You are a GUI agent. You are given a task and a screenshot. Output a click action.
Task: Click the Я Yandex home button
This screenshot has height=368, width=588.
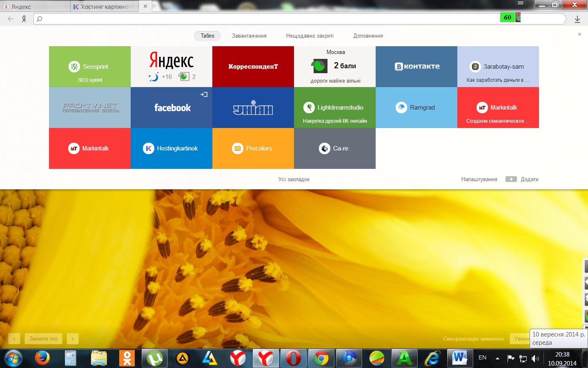point(24,18)
